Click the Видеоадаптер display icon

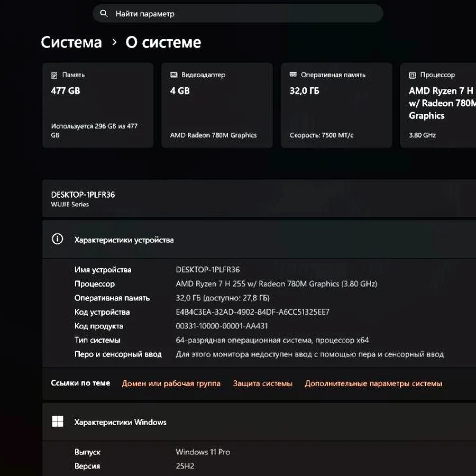(173, 75)
